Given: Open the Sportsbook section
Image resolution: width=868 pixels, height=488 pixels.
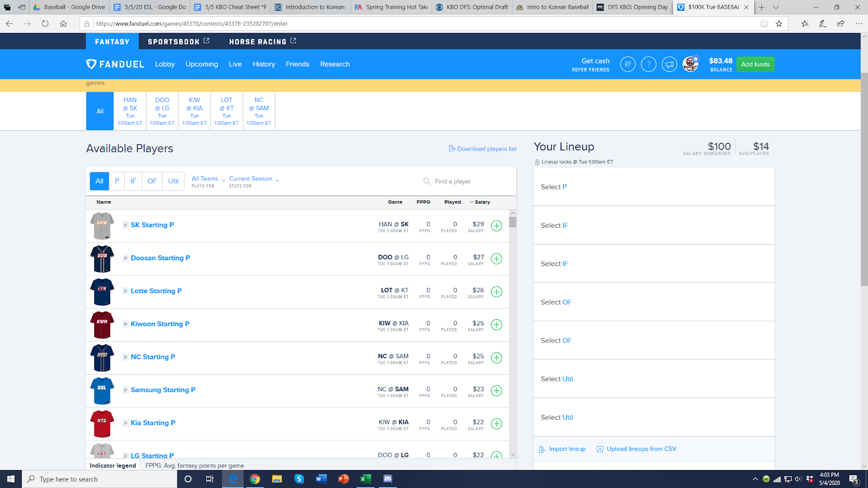Looking at the screenshot, I should pos(178,41).
